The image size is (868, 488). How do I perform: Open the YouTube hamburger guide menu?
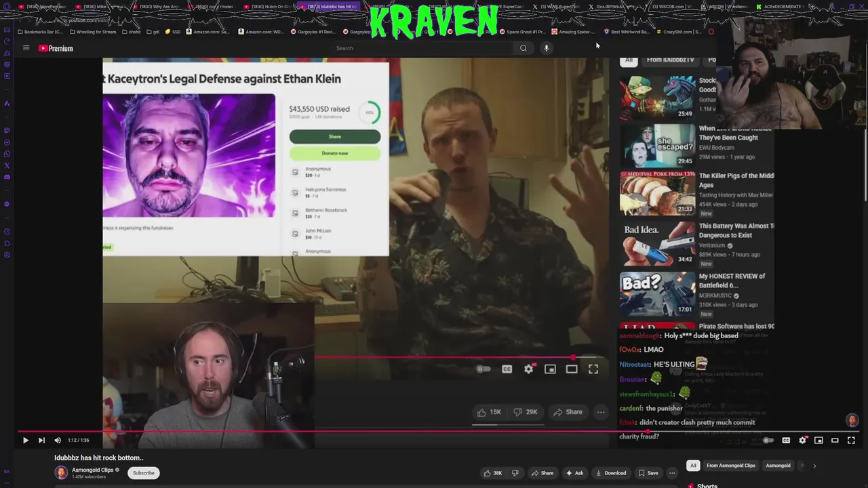[26, 48]
